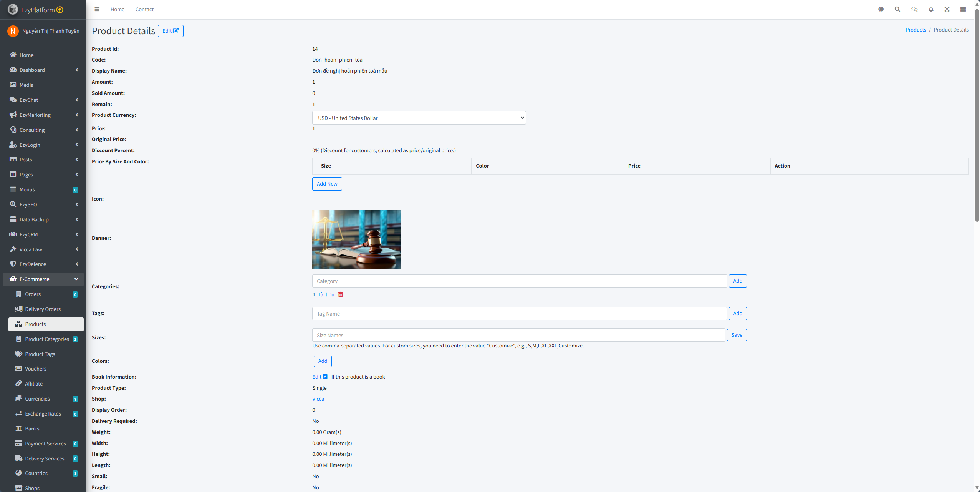Delete the Tài liệu category with the trash icon

point(341,294)
